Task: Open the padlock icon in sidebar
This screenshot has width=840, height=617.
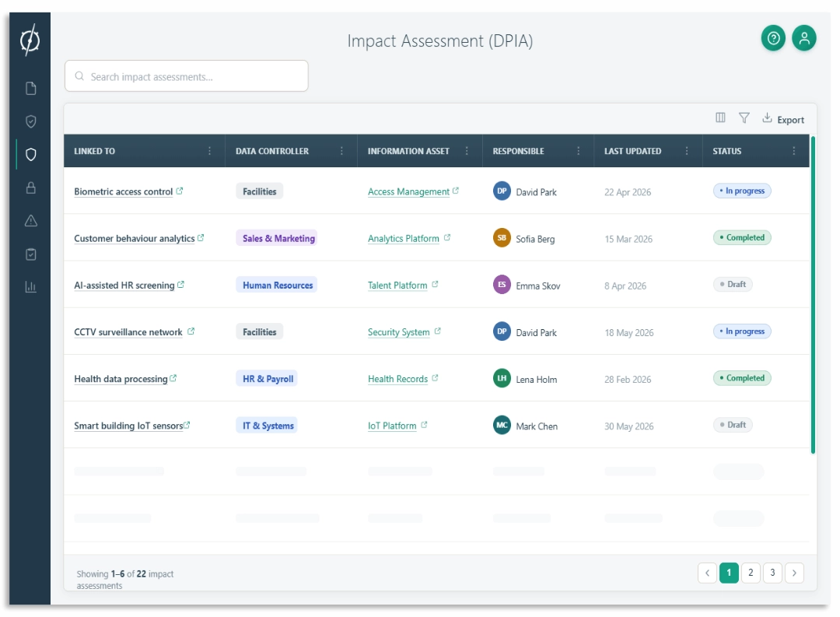Action: click(31, 188)
